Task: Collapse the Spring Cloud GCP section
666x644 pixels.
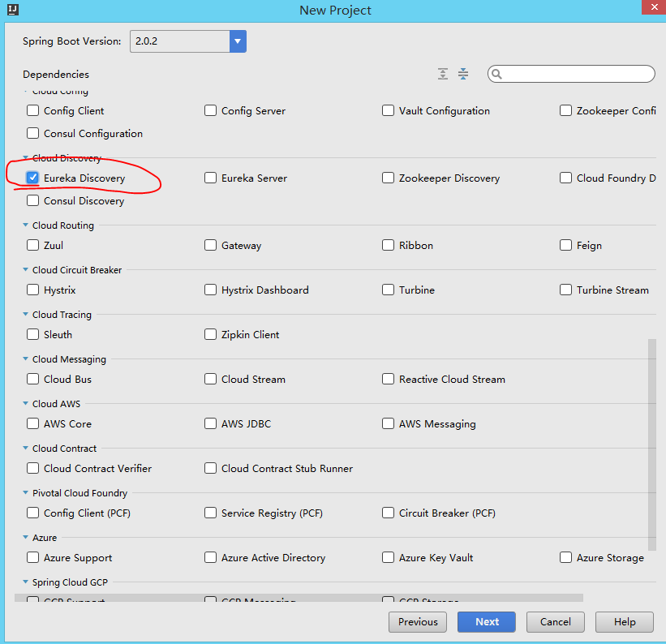Action: pyautogui.click(x=25, y=582)
